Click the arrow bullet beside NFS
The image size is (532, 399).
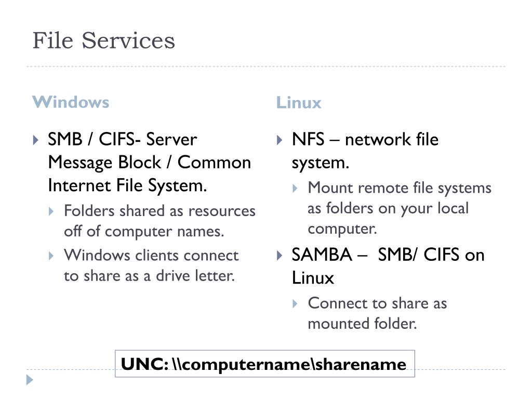tap(280, 140)
